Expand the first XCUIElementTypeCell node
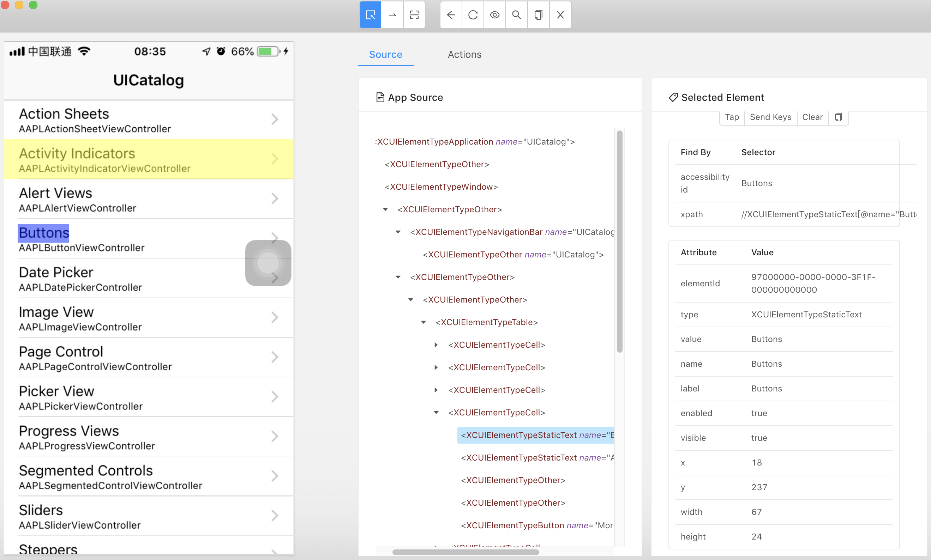931x560 pixels. coord(436,345)
